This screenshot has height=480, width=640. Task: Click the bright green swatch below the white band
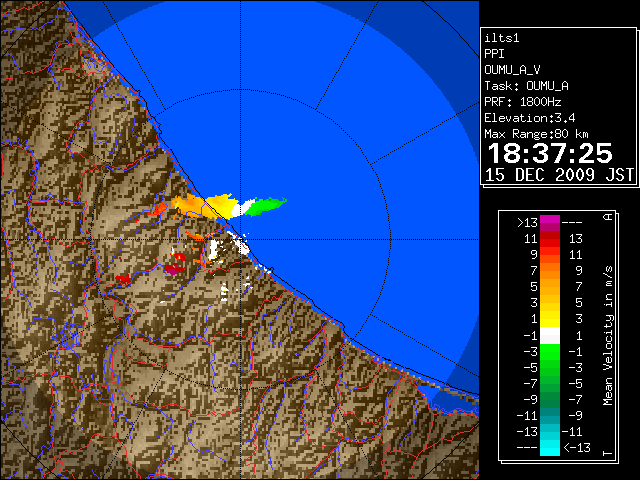tap(550, 351)
